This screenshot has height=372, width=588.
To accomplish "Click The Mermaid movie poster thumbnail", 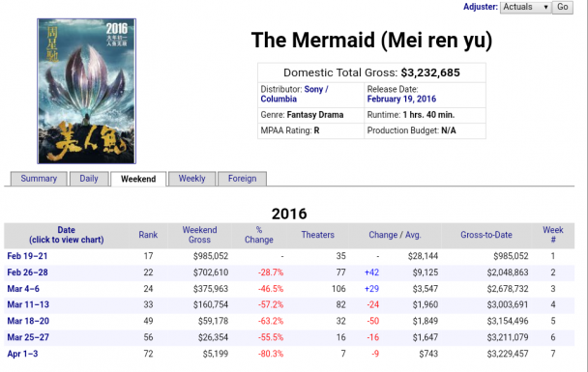I will pyautogui.click(x=87, y=91).
